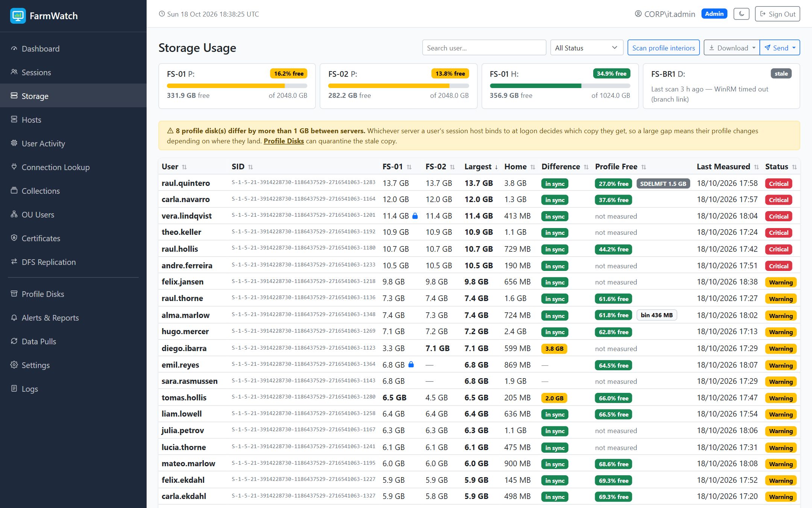812x508 pixels.
Task: Click the FS-01 P: free space progress bar
Action: point(237,86)
